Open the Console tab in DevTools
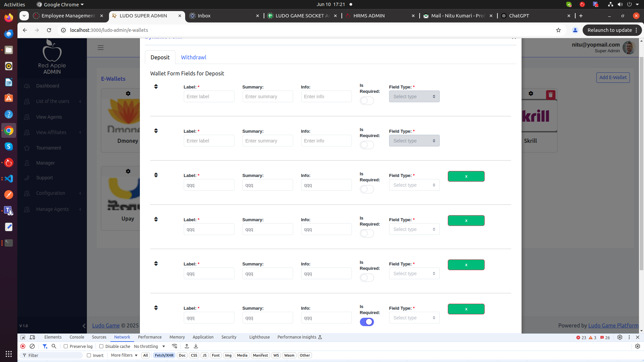The image size is (644, 362). [x=77, y=337]
